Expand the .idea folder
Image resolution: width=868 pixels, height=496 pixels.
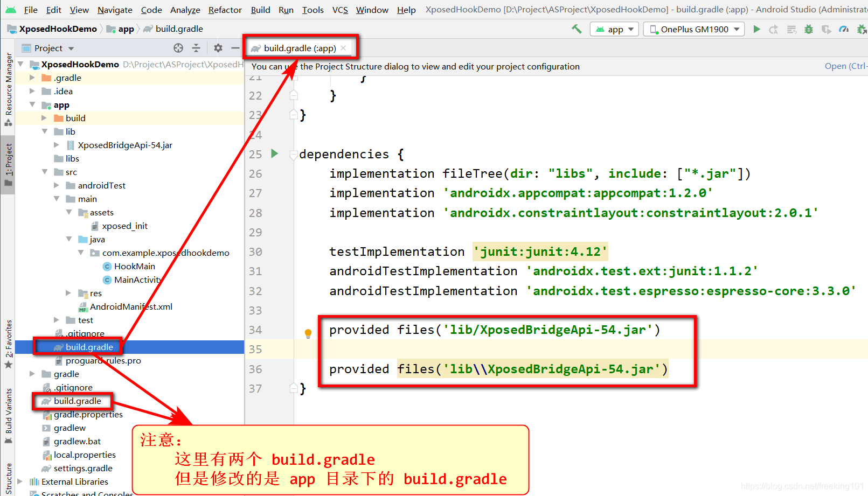32,91
